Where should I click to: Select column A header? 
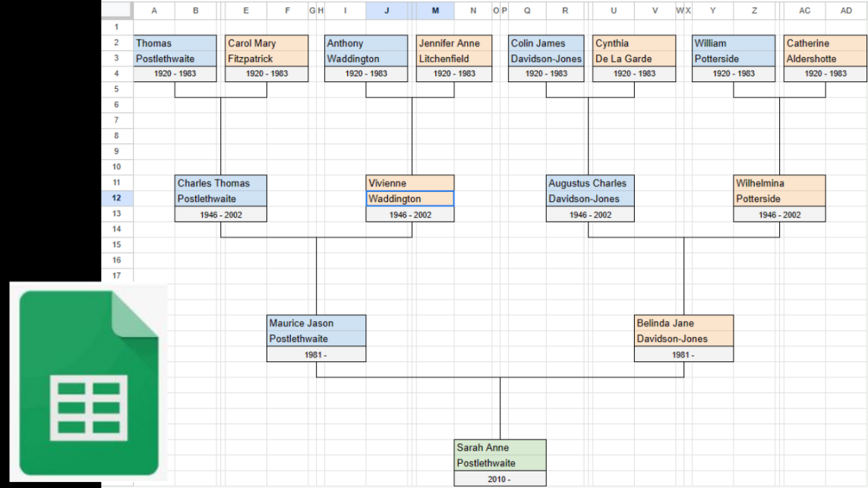pos(154,10)
